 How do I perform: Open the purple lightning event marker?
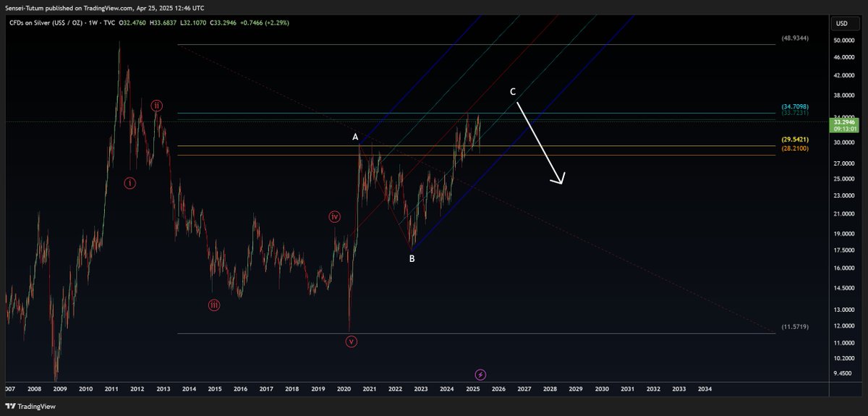pos(480,374)
